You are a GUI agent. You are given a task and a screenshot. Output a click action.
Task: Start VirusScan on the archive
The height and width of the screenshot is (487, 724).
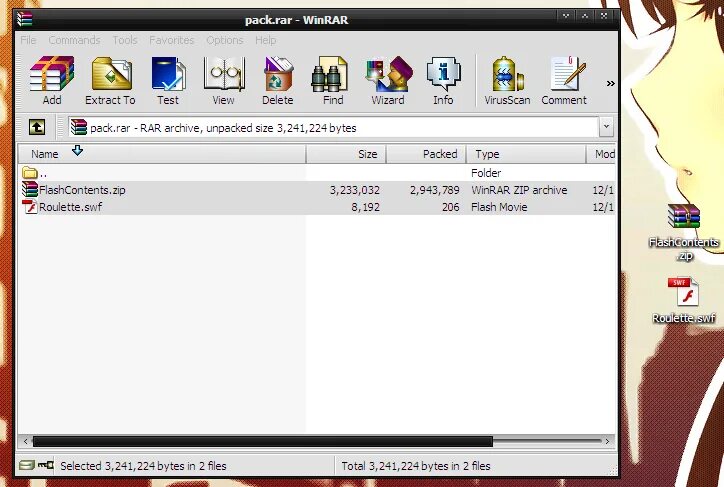point(507,80)
